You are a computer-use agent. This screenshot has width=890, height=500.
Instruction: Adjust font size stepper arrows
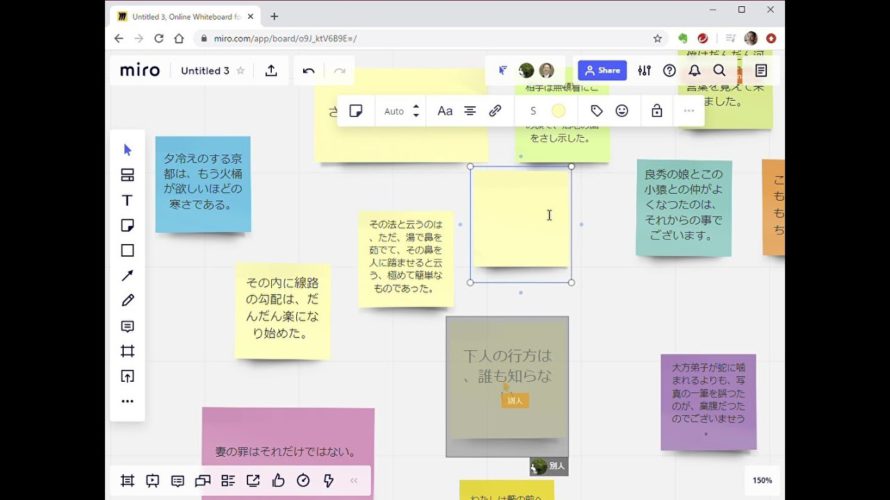pos(416,111)
